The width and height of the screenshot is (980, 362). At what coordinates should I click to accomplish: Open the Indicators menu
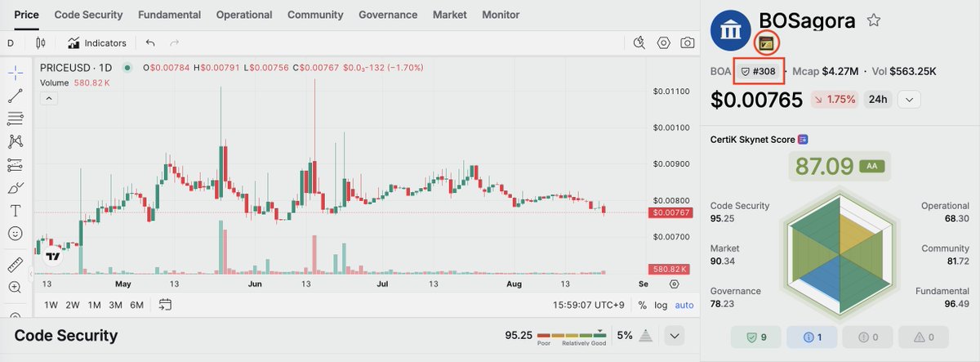(x=97, y=42)
